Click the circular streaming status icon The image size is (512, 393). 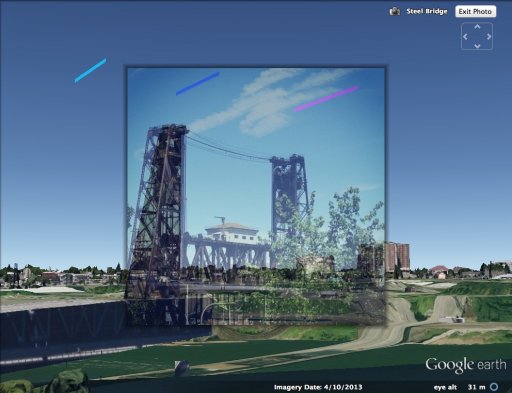pos(494,387)
